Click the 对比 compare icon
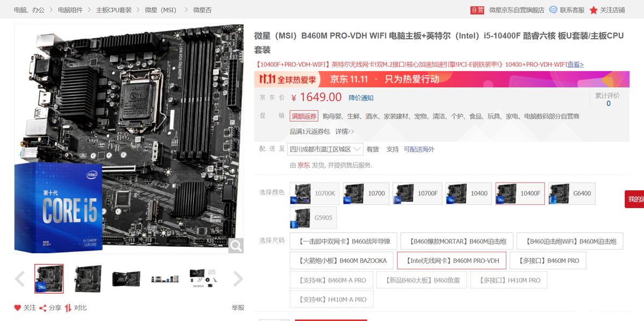Image resolution: width=644 pixels, height=321 pixels. [x=68, y=308]
